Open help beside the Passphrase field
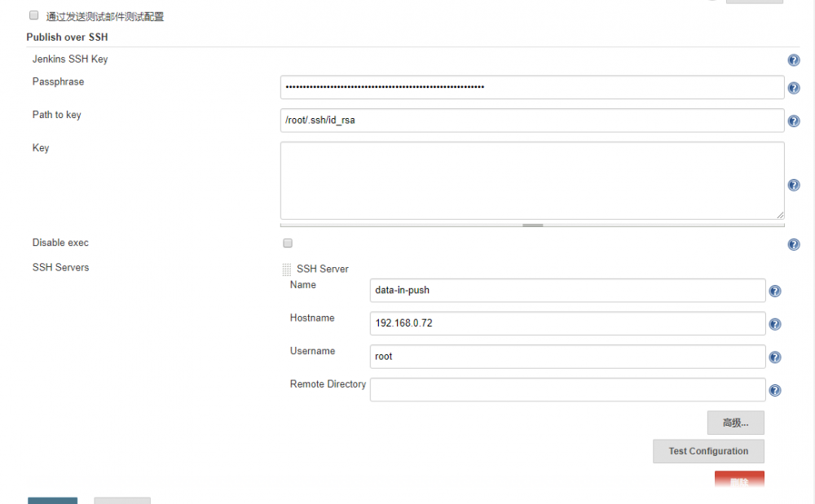815x504 pixels. [794, 88]
